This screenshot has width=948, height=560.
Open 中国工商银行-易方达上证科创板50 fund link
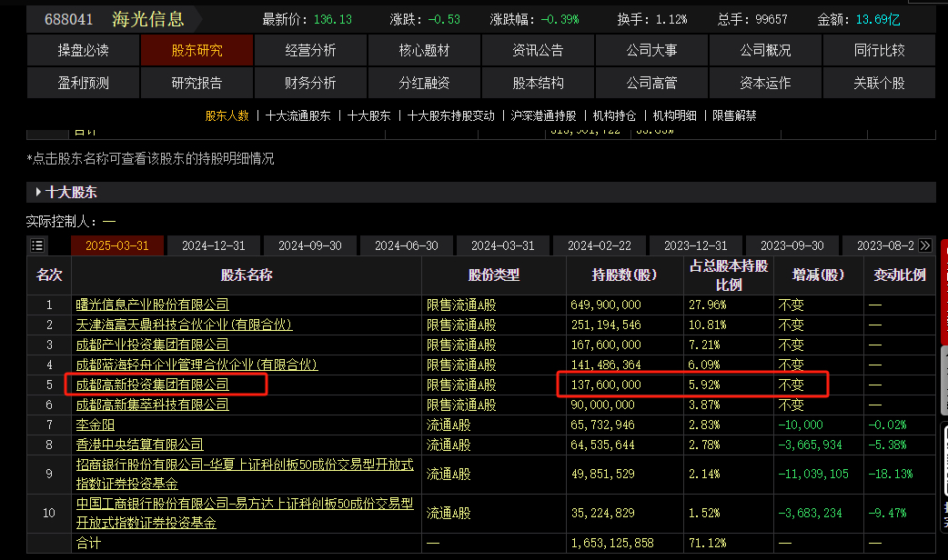coord(245,513)
